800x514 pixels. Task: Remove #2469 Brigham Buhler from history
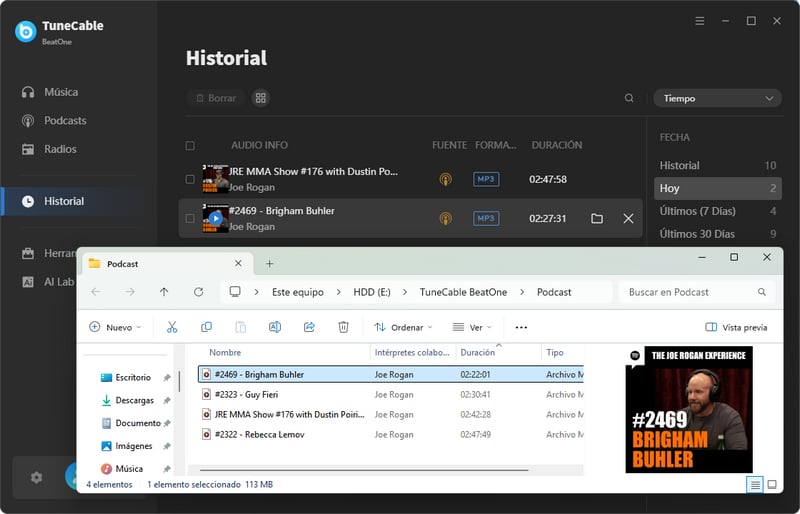629,218
